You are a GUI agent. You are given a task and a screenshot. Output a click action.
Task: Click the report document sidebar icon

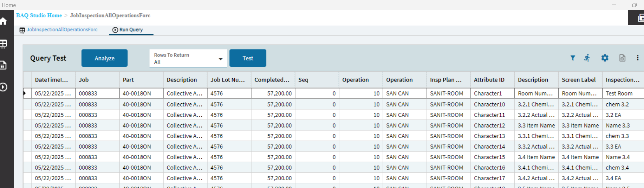[x=4, y=65]
